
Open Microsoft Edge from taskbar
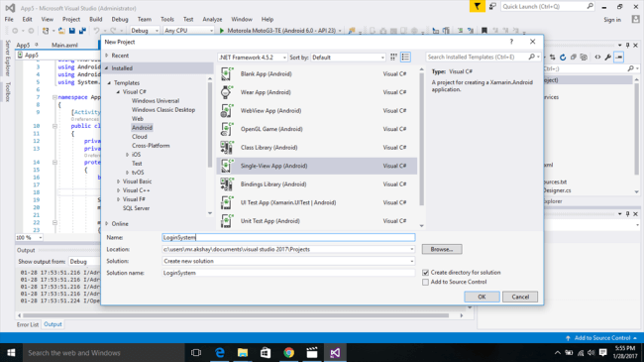(x=220, y=352)
